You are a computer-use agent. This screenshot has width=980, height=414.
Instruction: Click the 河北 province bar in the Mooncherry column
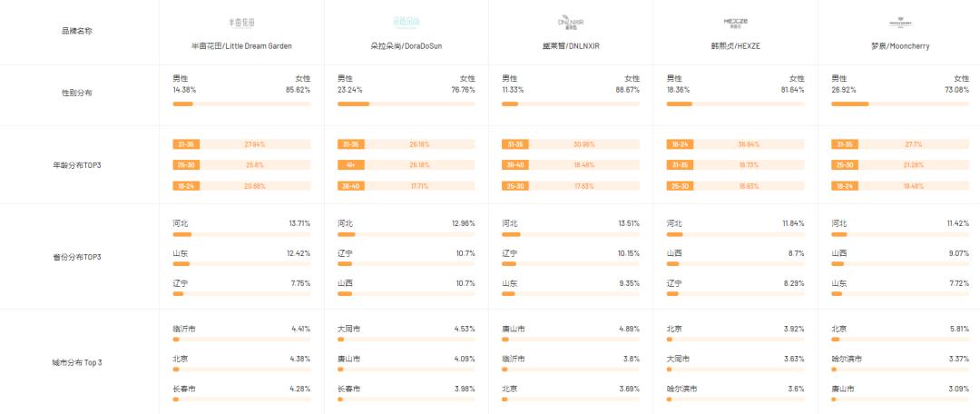900,234
